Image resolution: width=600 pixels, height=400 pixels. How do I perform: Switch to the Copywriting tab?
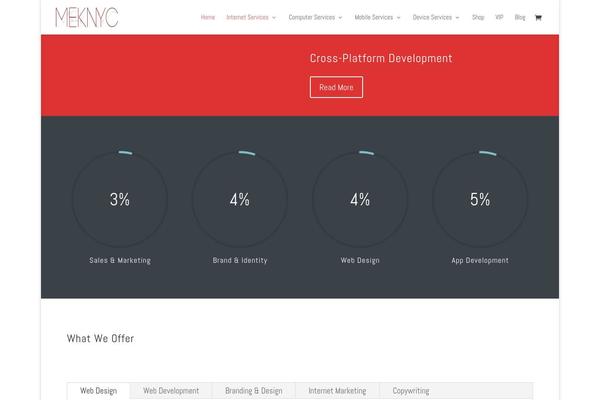(411, 391)
